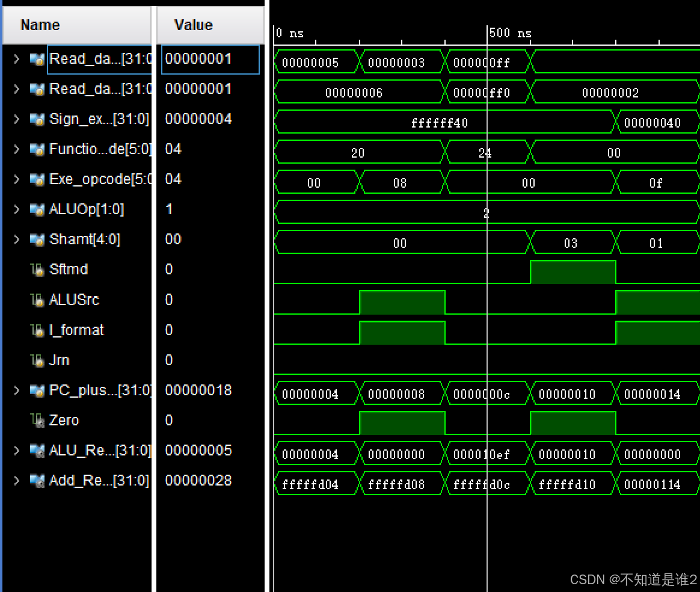Click the bus icon beside PC_plus signal

coord(36,390)
